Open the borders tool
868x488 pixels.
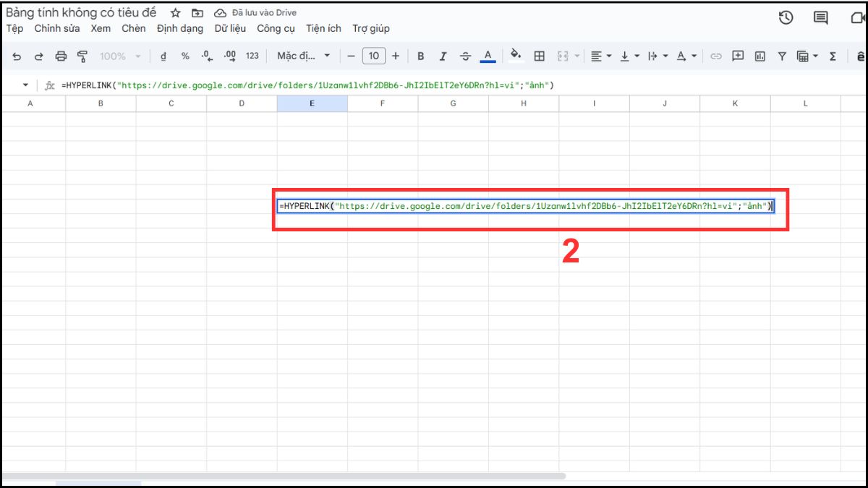pos(540,56)
